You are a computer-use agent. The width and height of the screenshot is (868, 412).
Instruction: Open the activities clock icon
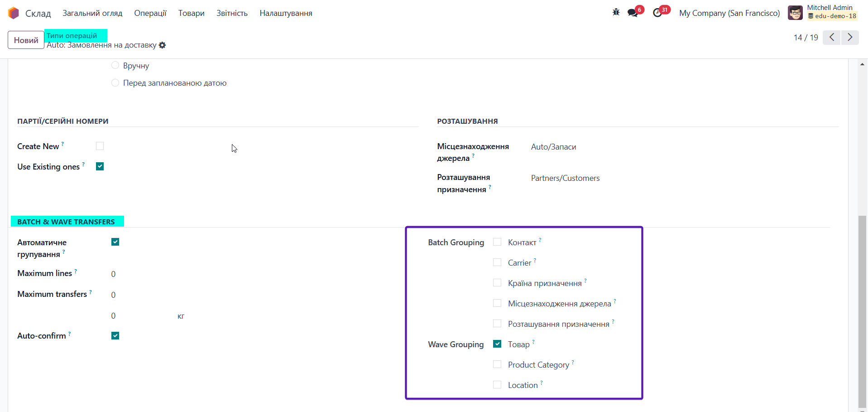point(657,13)
